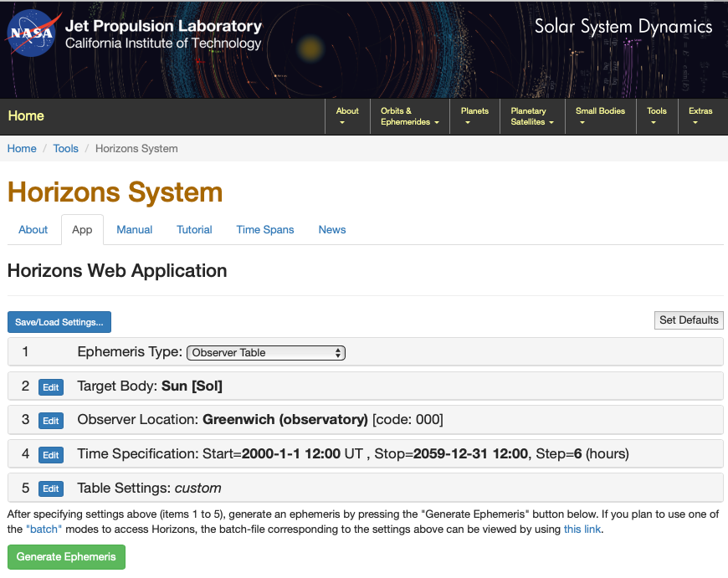Open the News tab

pyautogui.click(x=332, y=230)
